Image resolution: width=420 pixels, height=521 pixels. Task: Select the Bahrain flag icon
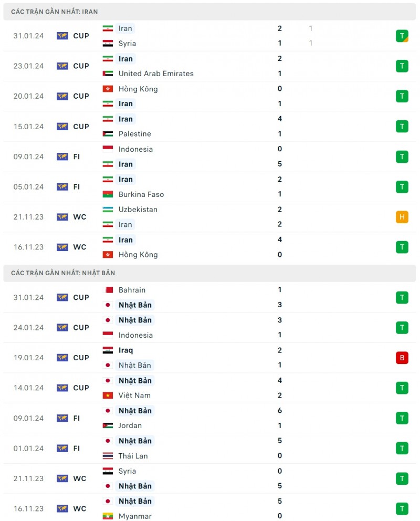pos(108,290)
